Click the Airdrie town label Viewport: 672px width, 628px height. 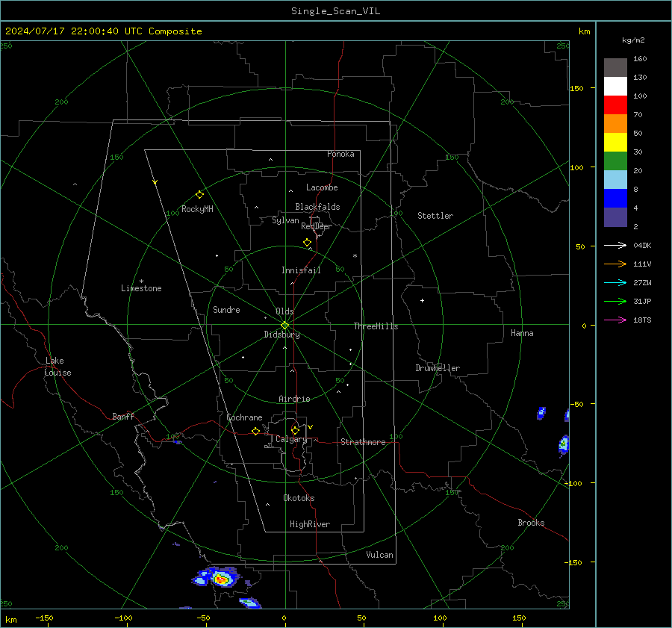(294, 399)
